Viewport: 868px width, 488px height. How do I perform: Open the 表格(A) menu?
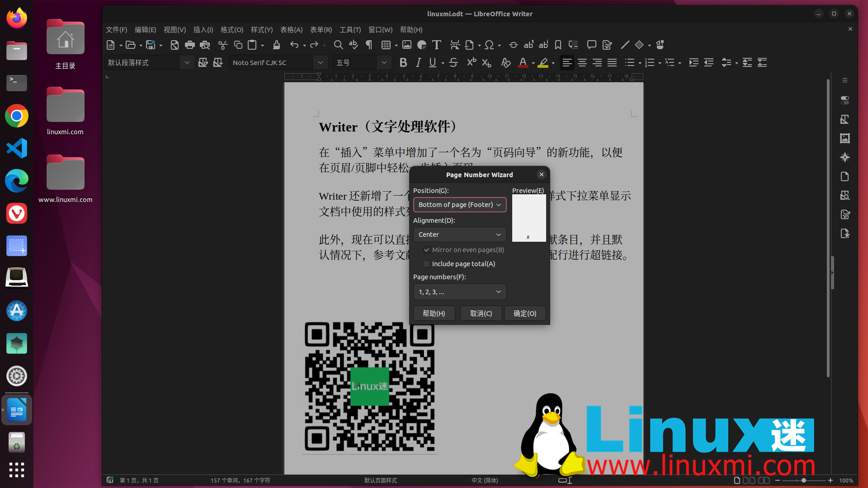point(291,29)
